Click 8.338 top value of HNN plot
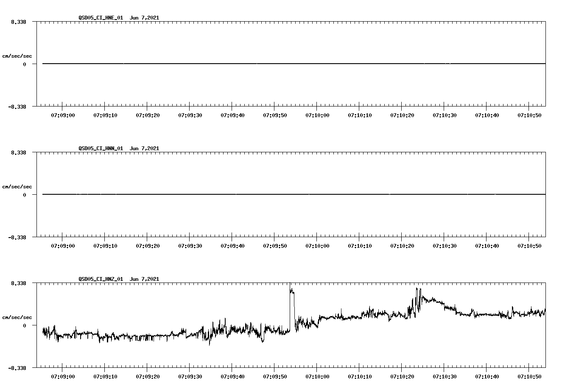This screenshot has width=576, height=392. point(19,152)
